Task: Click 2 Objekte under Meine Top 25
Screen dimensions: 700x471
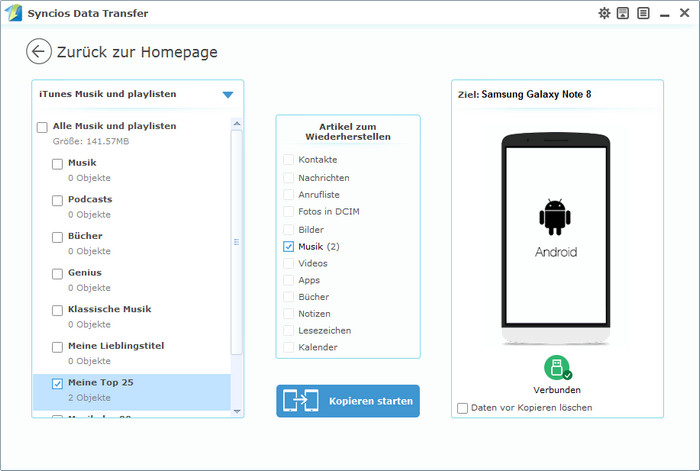Action: [x=89, y=398]
